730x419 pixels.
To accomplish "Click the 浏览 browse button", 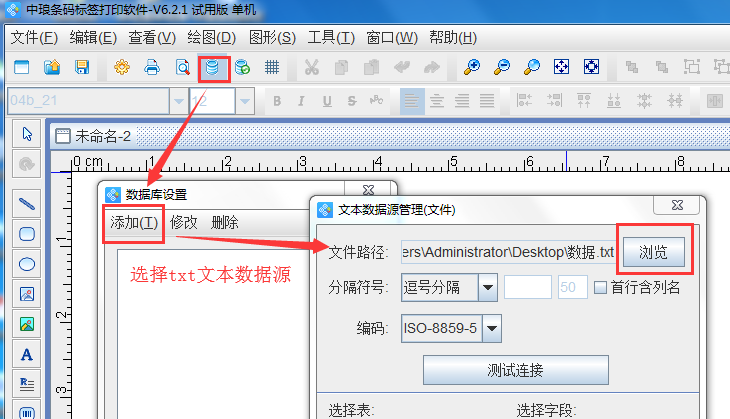I will click(x=654, y=252).
